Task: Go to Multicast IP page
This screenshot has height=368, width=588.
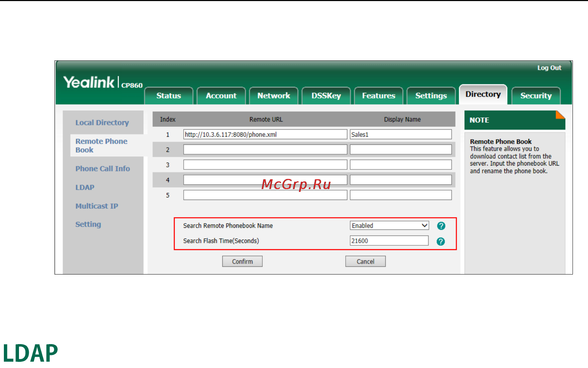Action: (97, 206)
